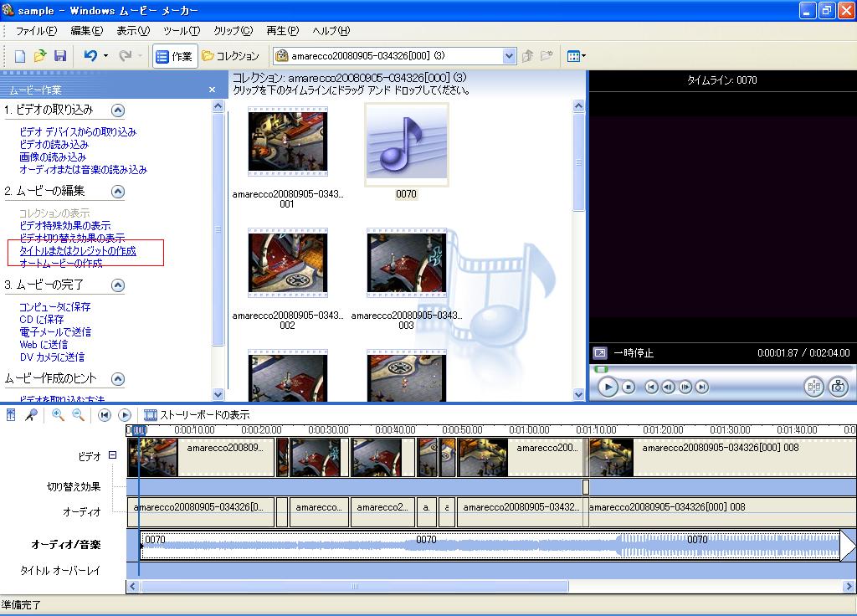Toggle the 作業 (Tasks) pane button
The width and height of the screenshot is (857, 616).
(174, 56)
